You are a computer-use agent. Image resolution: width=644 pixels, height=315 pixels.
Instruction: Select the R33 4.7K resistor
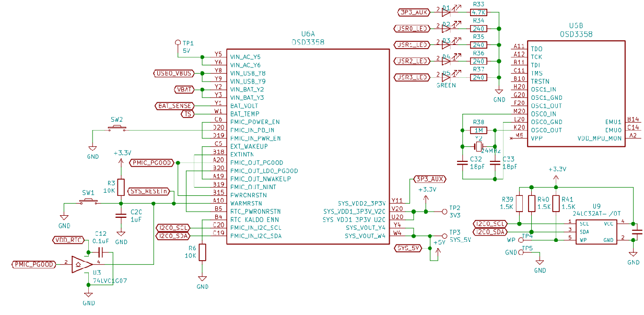478,12
